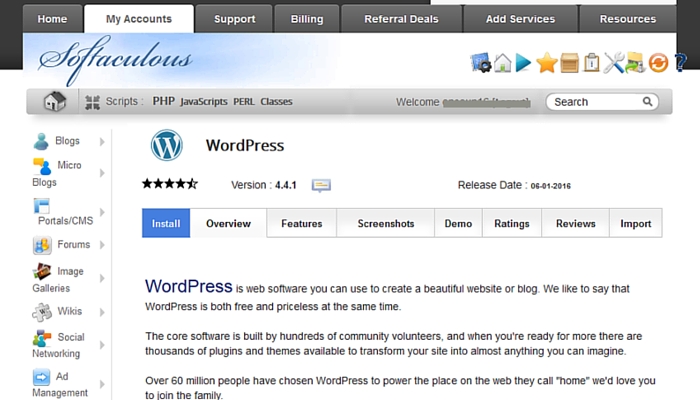Click the Wikis category label
700x400 pixels.
70,311
